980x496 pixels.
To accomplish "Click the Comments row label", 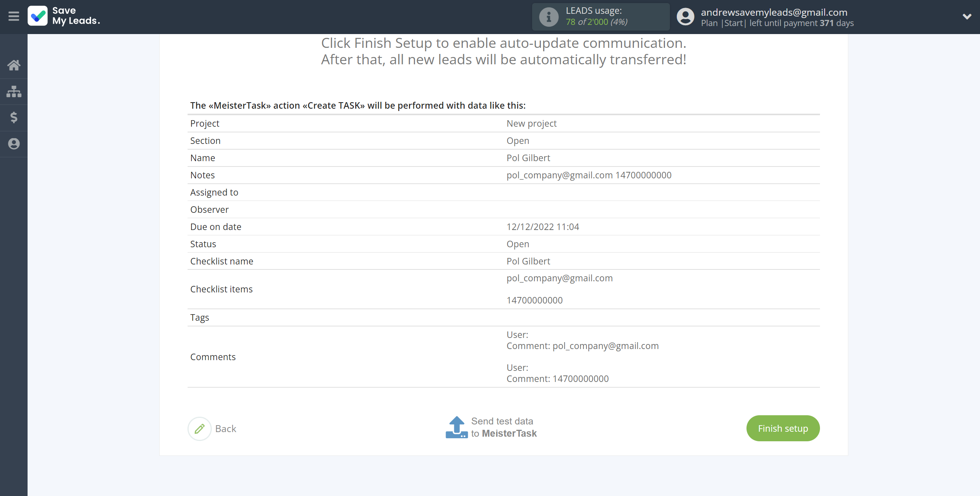I will (213, 357).
